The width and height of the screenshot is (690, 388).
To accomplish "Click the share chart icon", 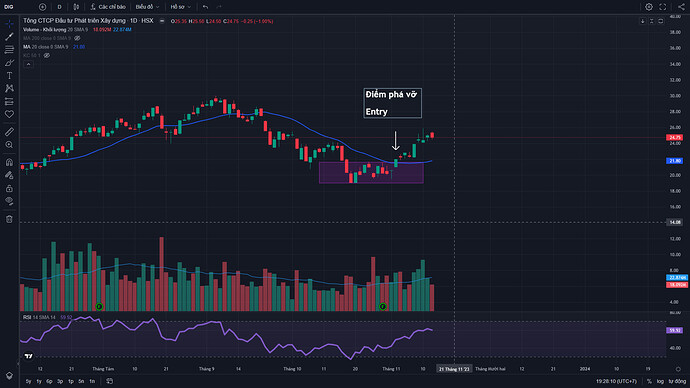I will (x=681, y=7).
